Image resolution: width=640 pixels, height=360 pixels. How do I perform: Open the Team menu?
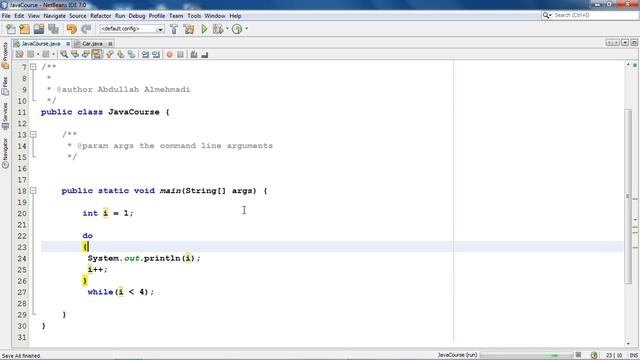pyautogui.click(x=176, y=16)
